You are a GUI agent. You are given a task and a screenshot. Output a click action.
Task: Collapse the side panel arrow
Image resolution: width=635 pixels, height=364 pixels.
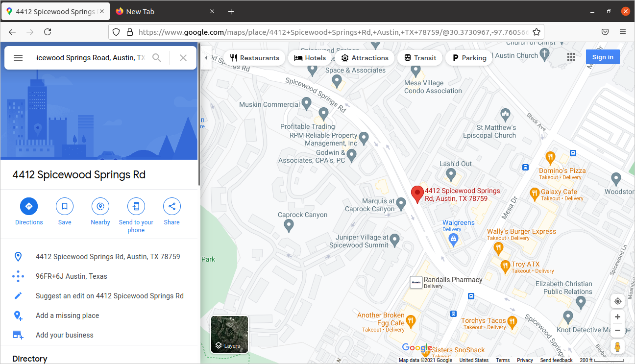[206, 58]
